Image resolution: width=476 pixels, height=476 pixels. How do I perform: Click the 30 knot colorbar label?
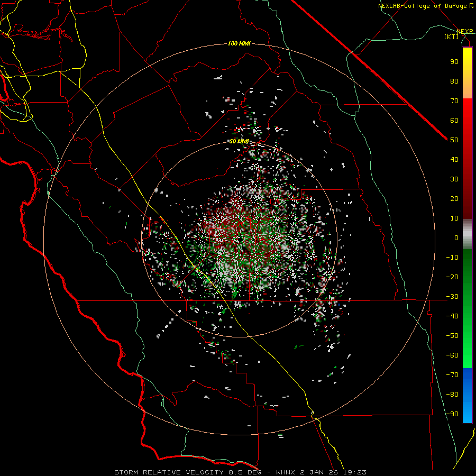[454, 179]
